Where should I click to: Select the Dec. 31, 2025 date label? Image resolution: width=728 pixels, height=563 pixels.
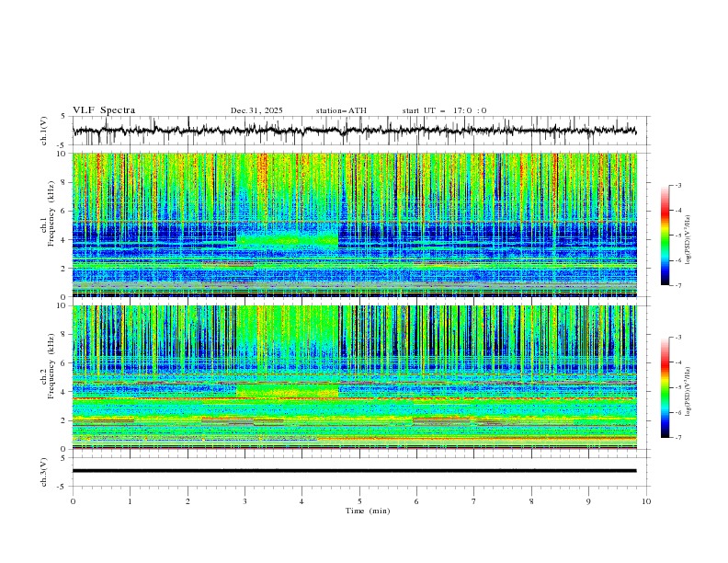click(x=256, y=110)
